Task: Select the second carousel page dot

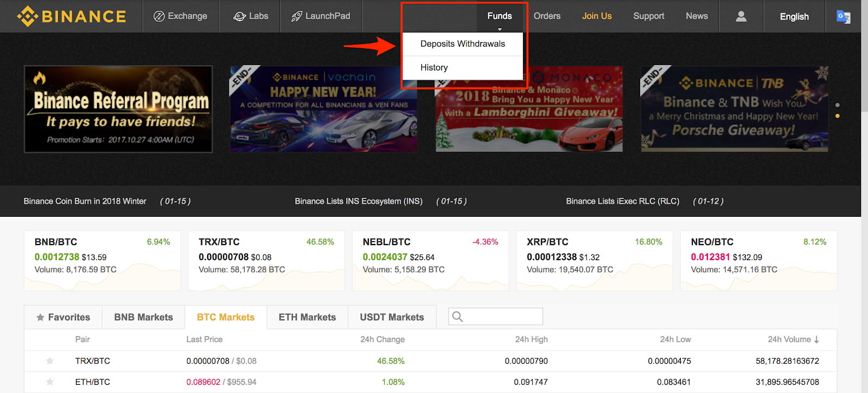Action: [838, 116]
